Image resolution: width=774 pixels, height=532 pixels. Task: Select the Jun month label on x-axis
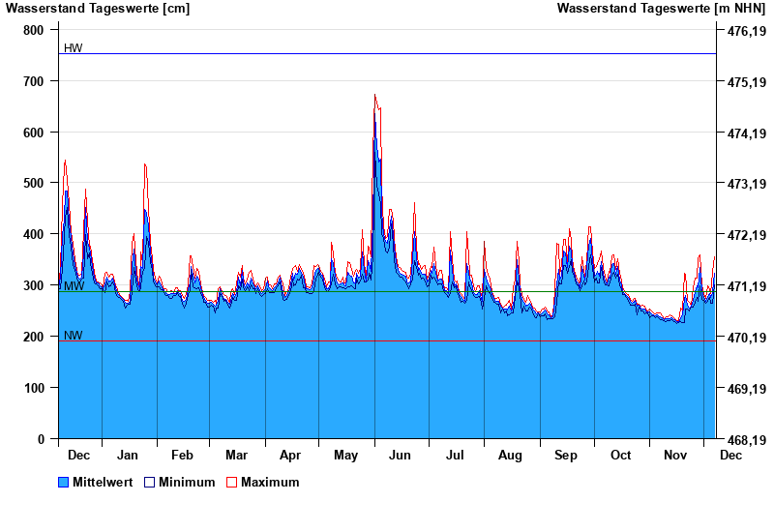400,456
